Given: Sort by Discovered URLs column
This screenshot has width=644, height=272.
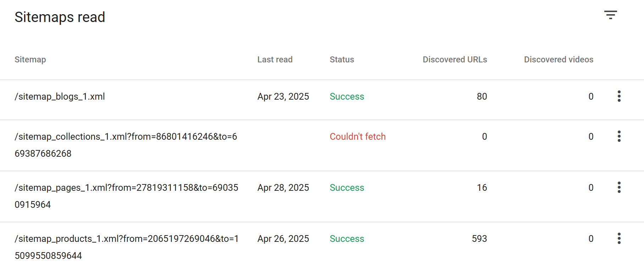Looking at the screenshot, I should [x=455, y=60].
